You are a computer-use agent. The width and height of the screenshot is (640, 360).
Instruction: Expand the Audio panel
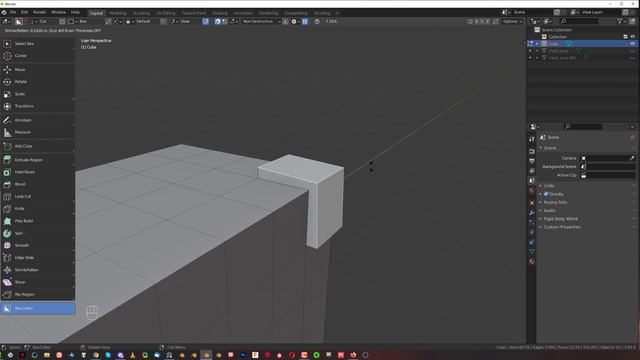[x=549, y=211]
